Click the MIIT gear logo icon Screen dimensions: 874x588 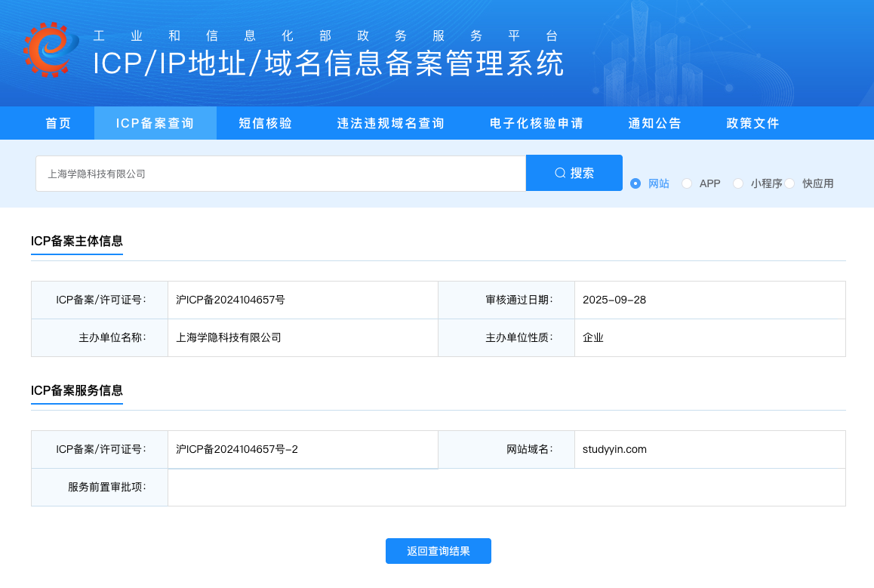pos(51,50)
